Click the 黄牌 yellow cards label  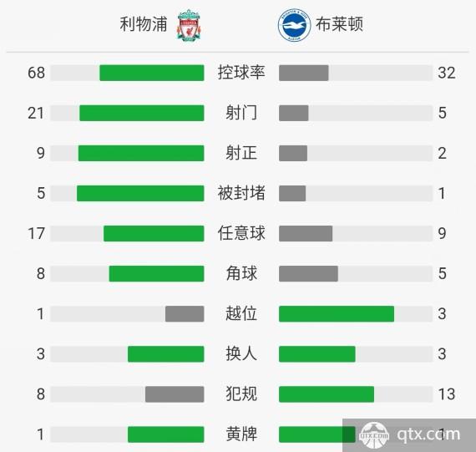pos(241,434)
